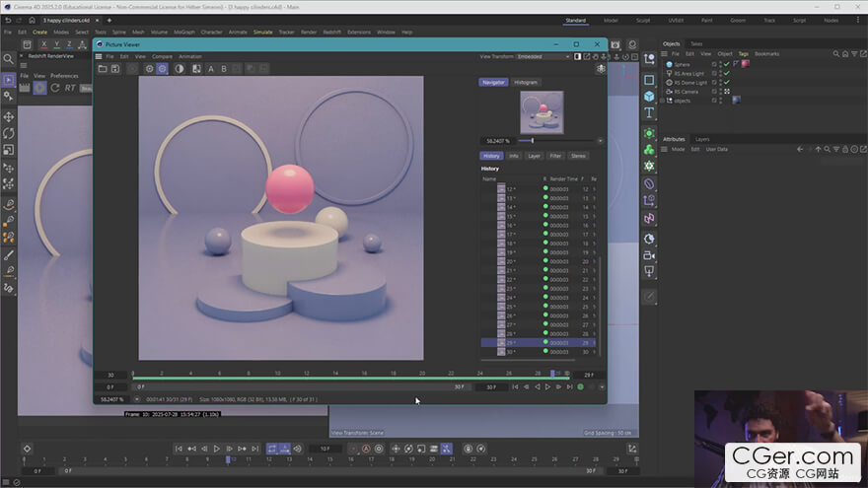Open the Compare menu in Picture Viewer
This screenshot has height=488, width=868.
[162, 56]
